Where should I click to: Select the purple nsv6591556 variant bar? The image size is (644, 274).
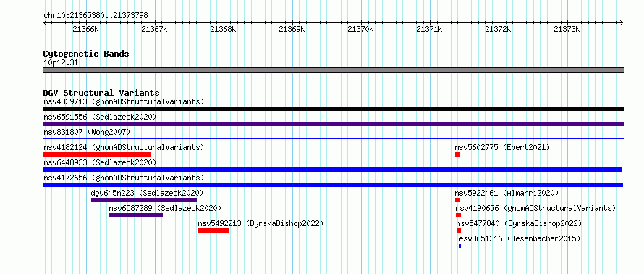(333, 124)
